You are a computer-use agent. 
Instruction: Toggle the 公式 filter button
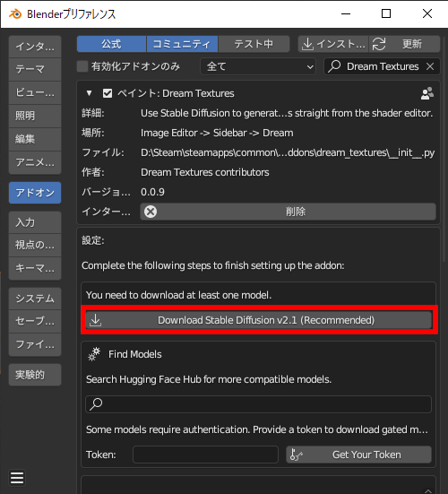(111, 44)
